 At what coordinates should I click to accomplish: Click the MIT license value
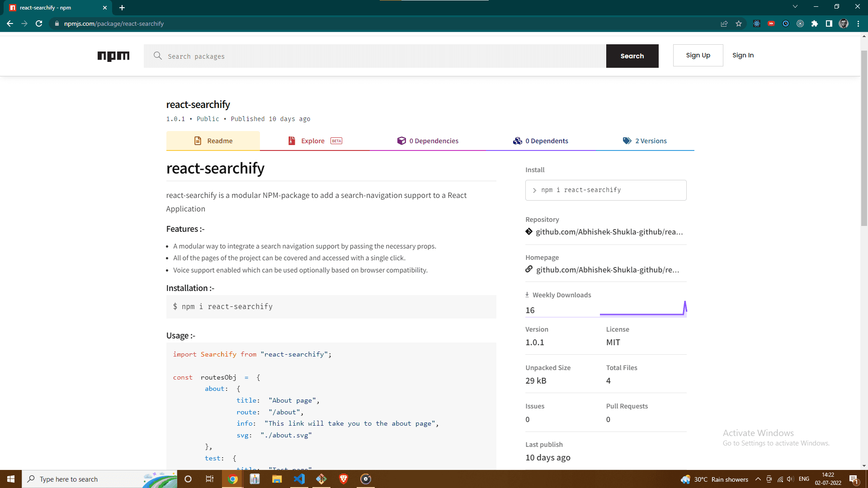[x=613, y=343]
